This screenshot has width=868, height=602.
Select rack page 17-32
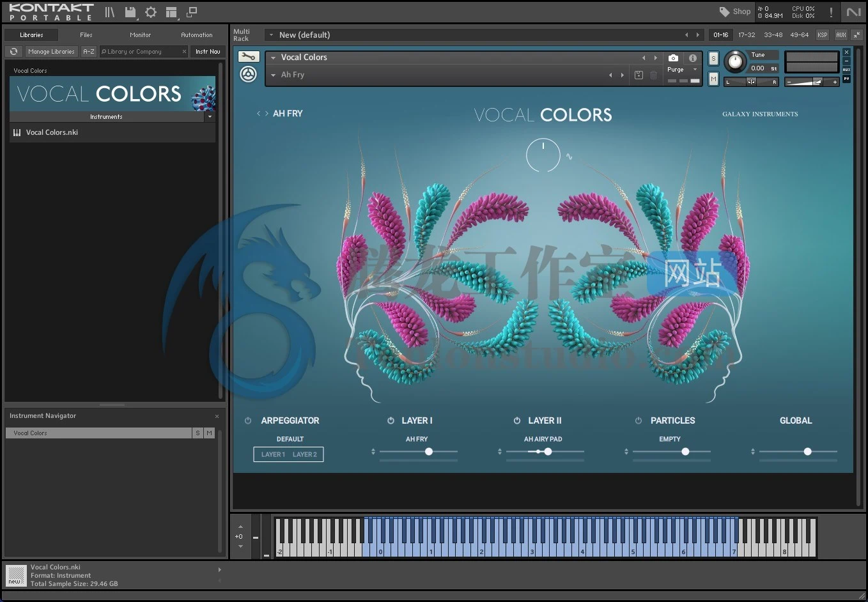747,35
